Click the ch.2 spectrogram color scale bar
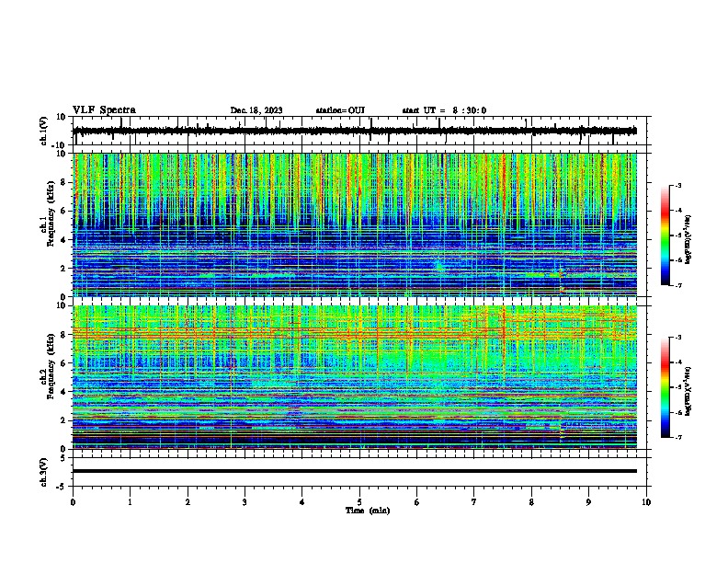The width and height of the screenshot is (728, 563). (x=665, y=387)
